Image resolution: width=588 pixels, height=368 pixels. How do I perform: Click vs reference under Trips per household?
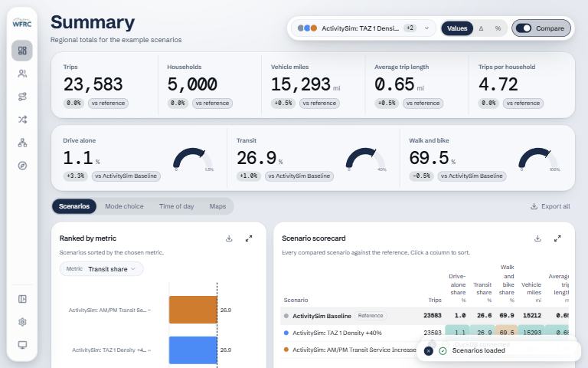(523, 103)
